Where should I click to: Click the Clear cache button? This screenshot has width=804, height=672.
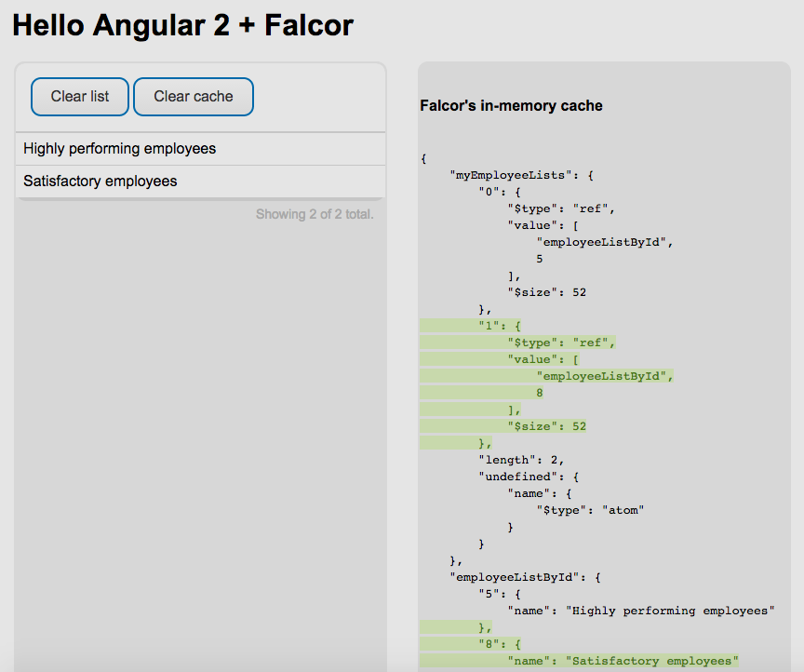click(194, 97)
